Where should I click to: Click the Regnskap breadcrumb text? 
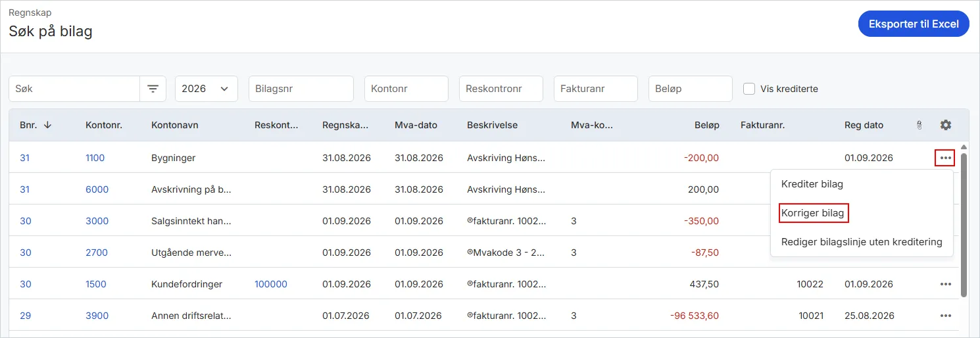click(30, 12)
